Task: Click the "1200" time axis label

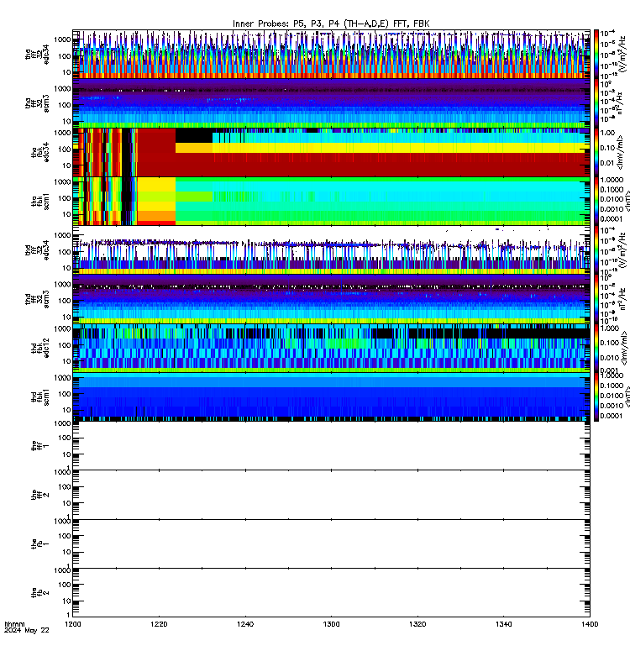Action: point(73,624)
